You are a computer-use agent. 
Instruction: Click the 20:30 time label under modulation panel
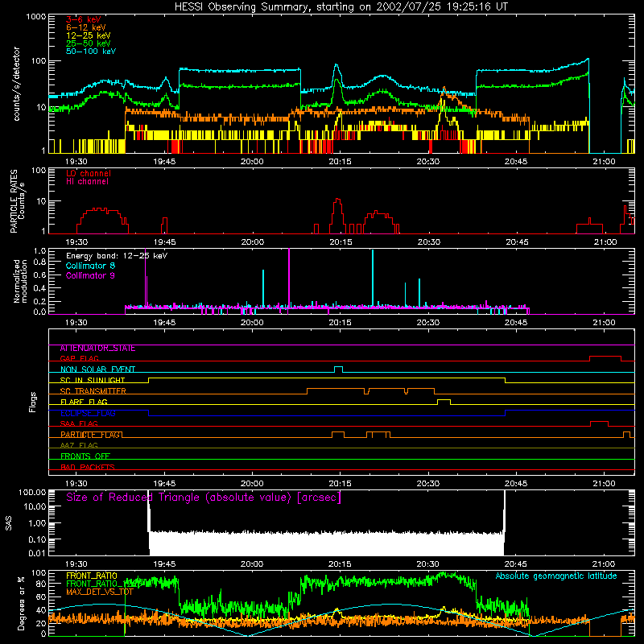(428, 323)
